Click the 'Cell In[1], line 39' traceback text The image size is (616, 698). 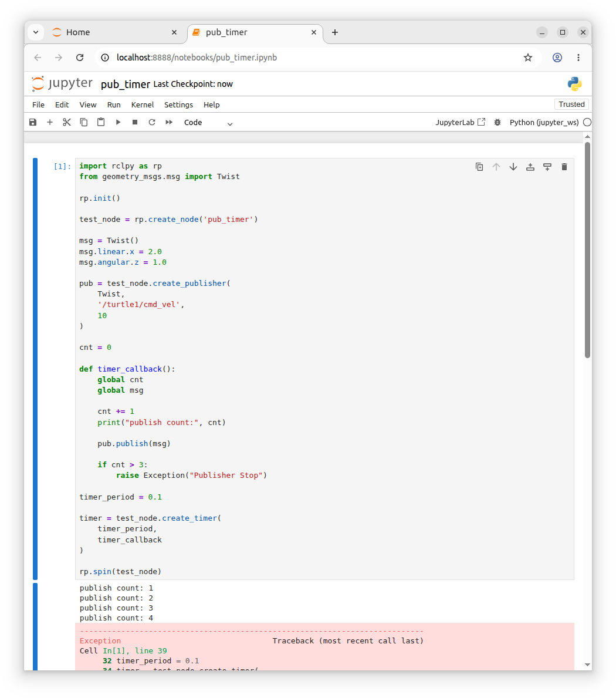pyautogui.click(x=123, y=651)
